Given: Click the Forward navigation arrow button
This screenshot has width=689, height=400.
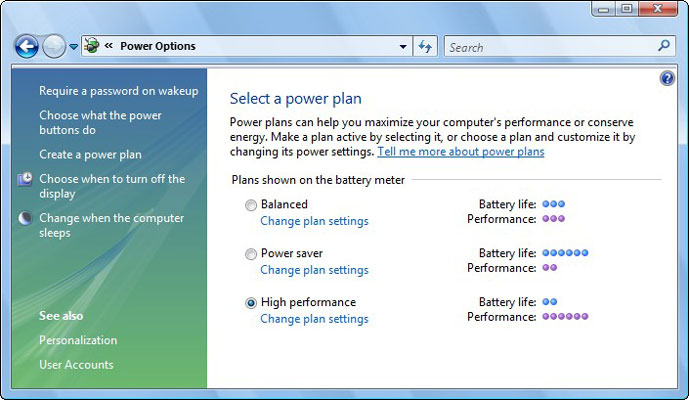Looking at the screenshot, I should [53, 46].
